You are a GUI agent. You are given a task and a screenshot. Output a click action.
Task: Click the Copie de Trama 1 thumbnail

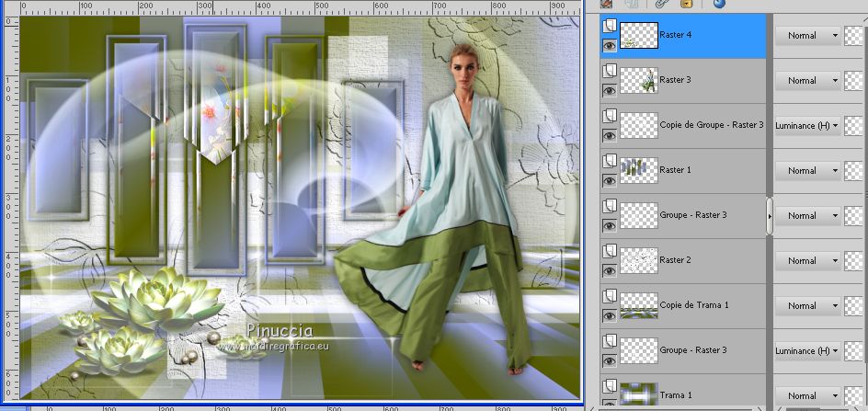(639, 306)
